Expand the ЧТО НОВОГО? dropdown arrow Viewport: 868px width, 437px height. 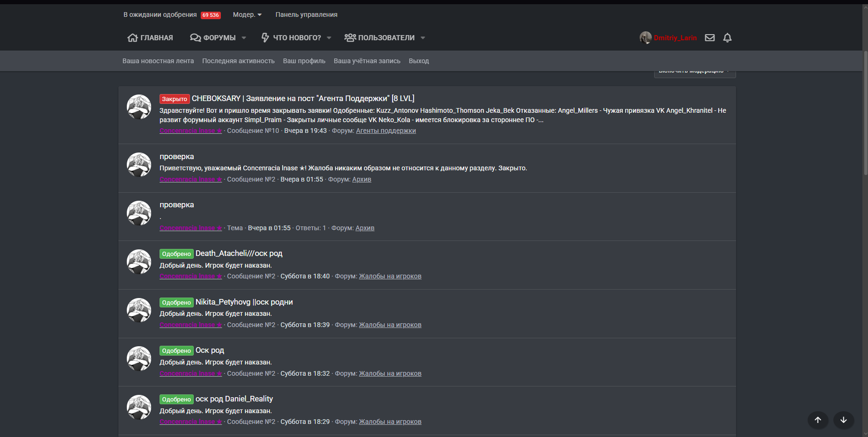coord(329,38)
